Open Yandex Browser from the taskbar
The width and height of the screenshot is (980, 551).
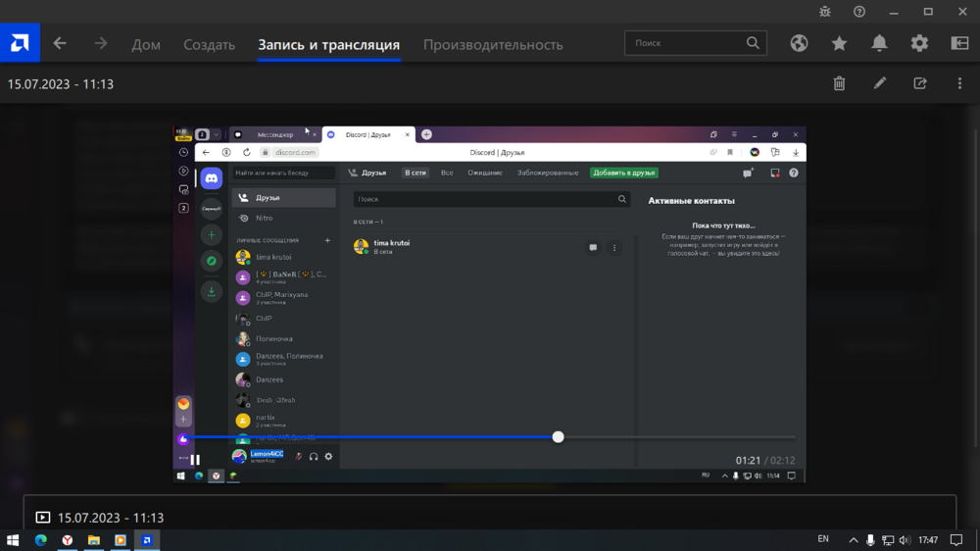[x=68, y=540]
